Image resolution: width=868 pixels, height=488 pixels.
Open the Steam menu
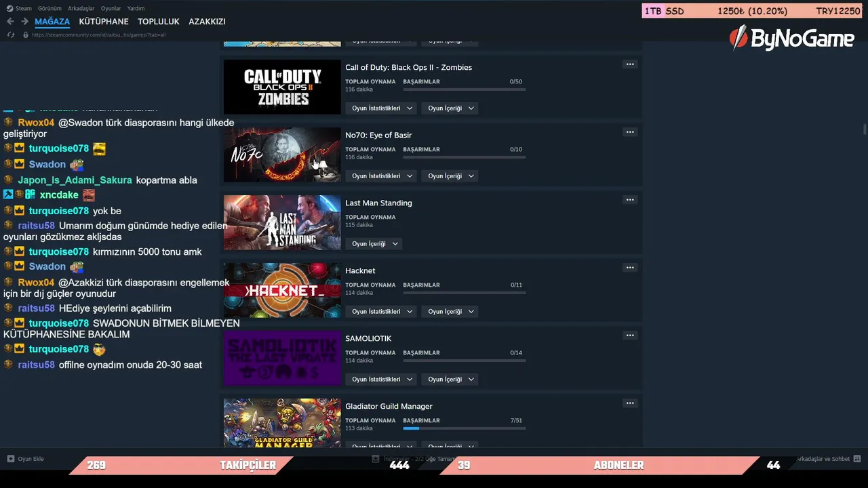[24, 9]
